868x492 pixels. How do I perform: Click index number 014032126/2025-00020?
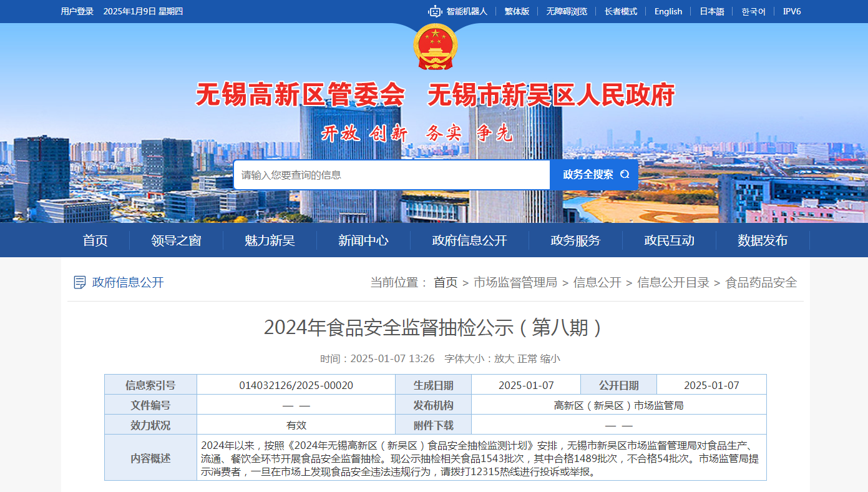pyautogui.click(x=296, y=385)
